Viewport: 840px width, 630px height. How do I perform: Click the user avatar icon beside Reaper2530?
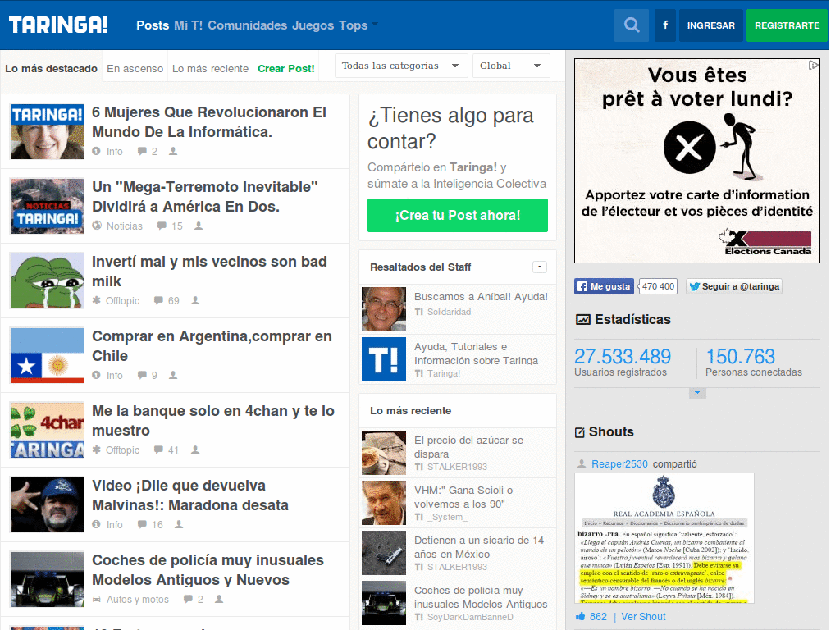point(582,464)
